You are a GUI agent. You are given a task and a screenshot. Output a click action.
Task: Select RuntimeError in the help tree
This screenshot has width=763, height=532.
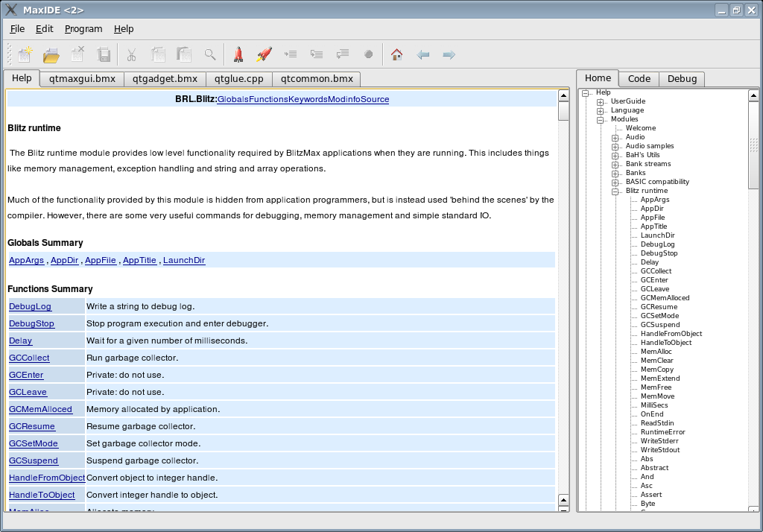tap(662, 431)
